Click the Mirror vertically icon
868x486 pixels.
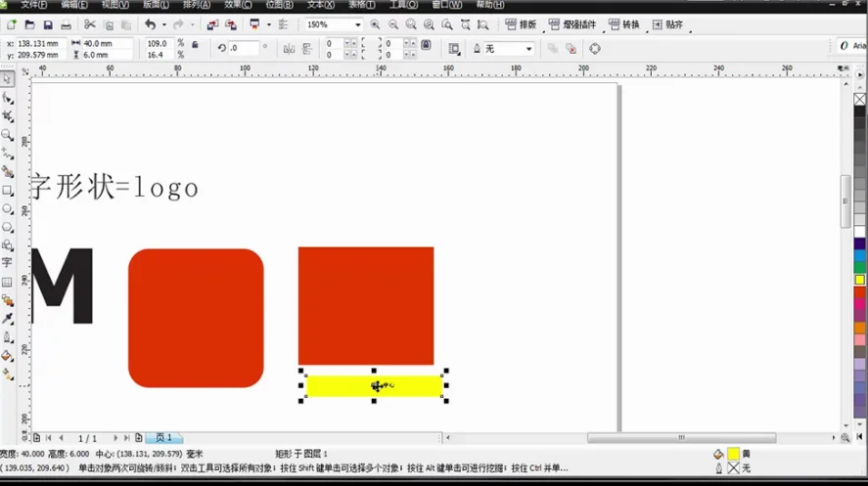pyautogui.click(x=307, y=49)
